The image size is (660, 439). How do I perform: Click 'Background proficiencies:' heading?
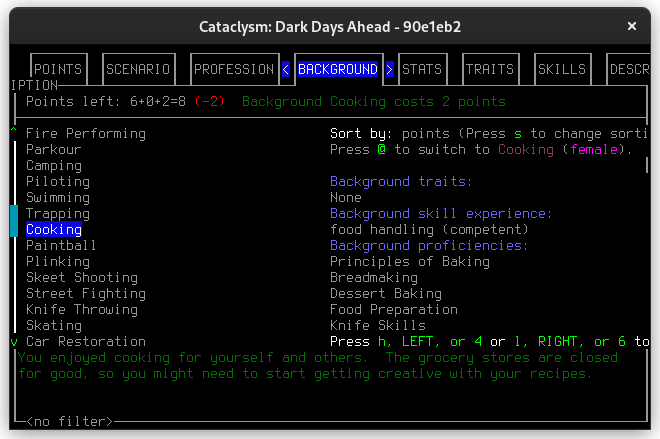[429, 246]
